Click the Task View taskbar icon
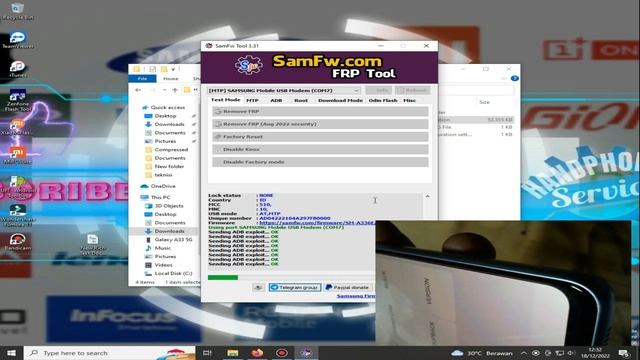This screenshot has height=360, width=640. click(x=207, y=353)
